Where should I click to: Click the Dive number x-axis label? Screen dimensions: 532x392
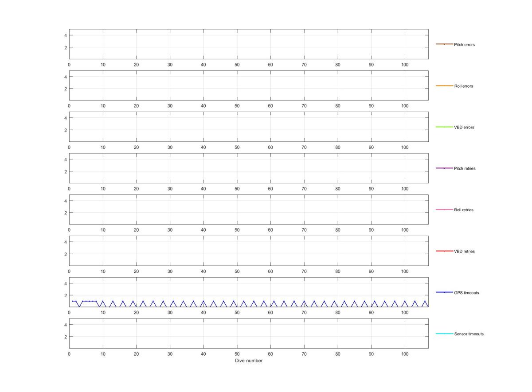pos(249,361)
